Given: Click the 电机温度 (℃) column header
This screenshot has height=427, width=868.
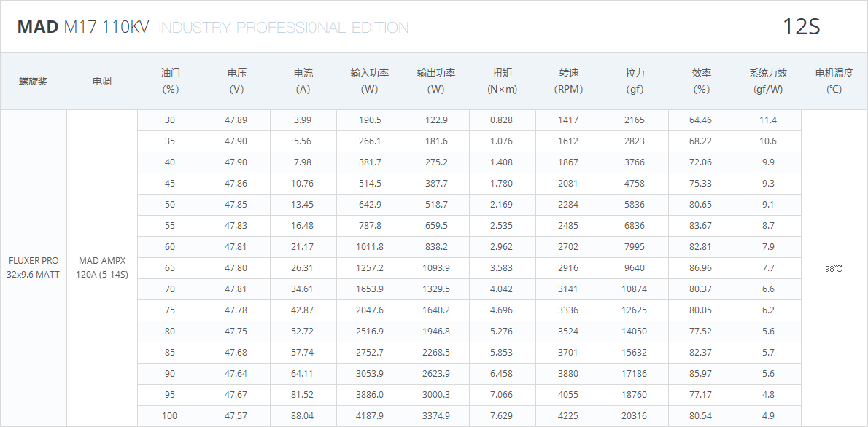Looking at the screenshot, I should click(x=834, y=82).
